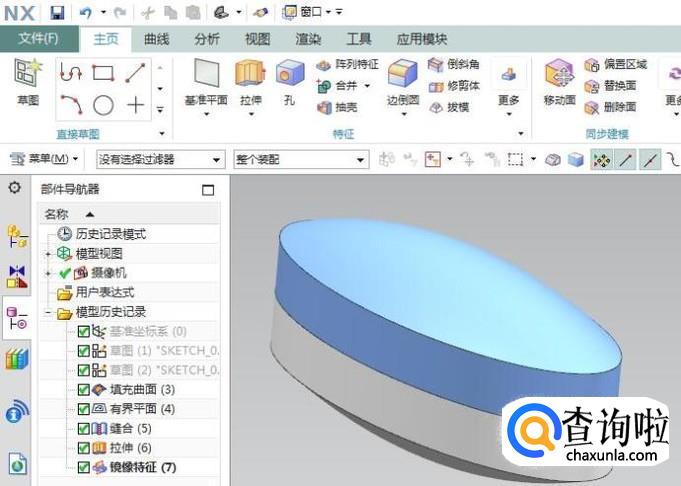Expand the 模型视图 tree node
681x486 pixels.
(48, 254)
